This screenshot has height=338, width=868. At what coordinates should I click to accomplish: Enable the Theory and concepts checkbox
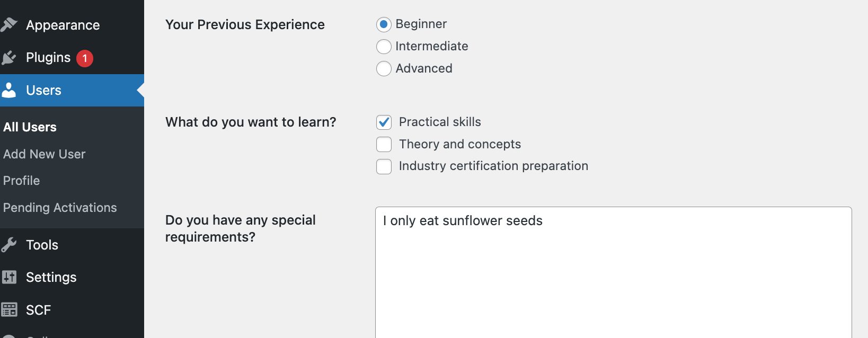click(x=384, y=144)
